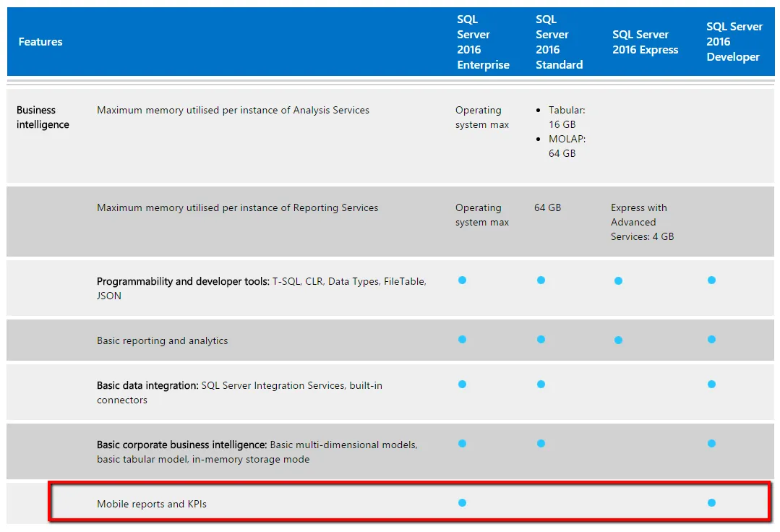Click 'Express with Advanced Services: 4 GB'
Screen dimensions: 780x532
[x=642, y=222]
